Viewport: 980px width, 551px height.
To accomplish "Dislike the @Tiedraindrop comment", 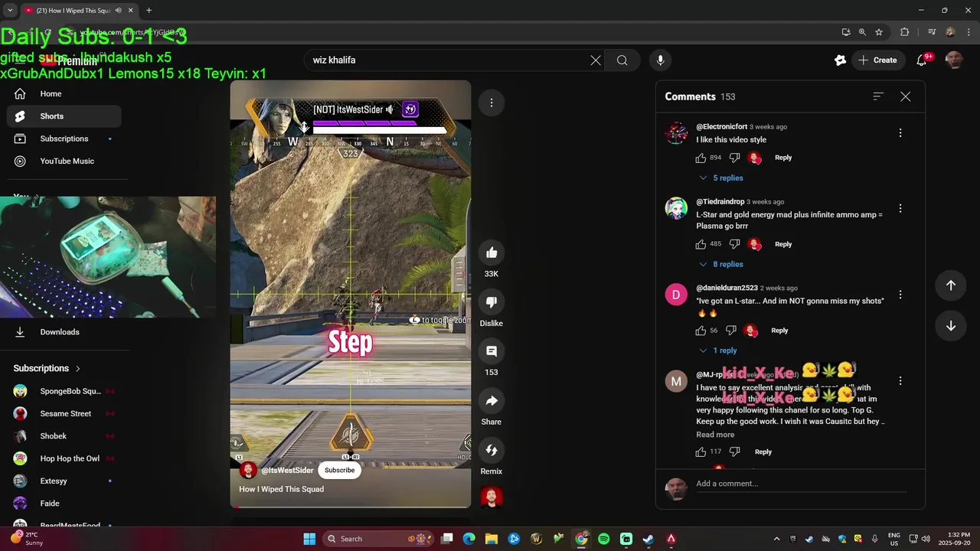I will pos(735,244).
